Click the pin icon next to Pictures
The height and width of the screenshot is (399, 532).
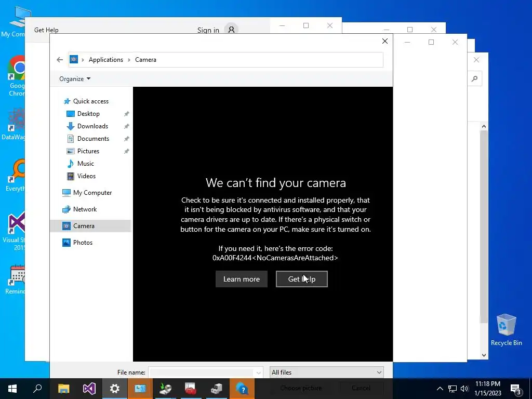click(127, 151)
